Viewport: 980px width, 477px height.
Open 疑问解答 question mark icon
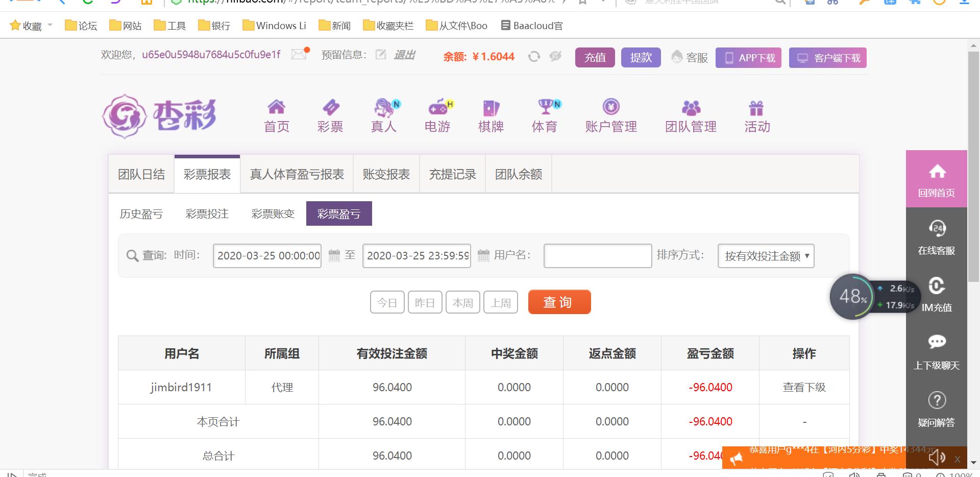(x=937, y=400)
